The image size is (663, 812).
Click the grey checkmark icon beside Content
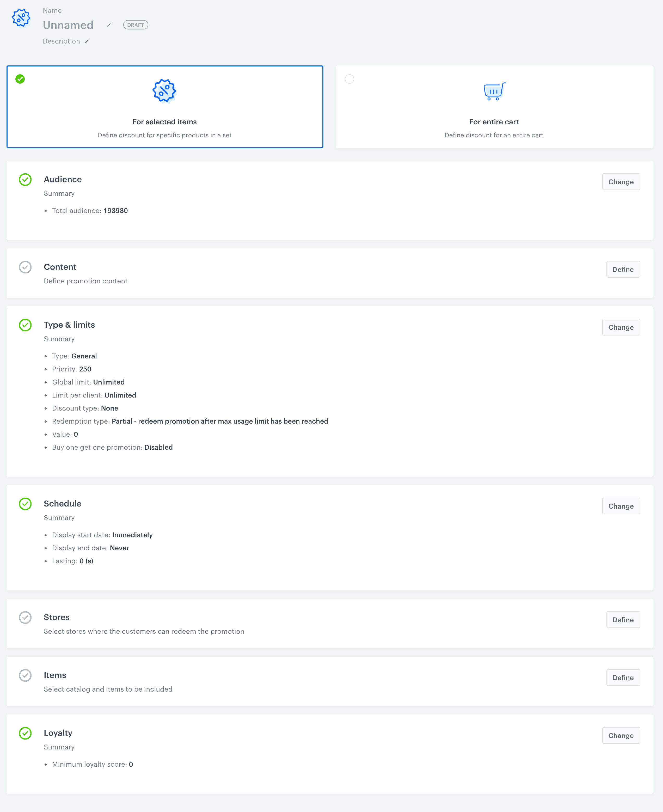pos(25,267)
